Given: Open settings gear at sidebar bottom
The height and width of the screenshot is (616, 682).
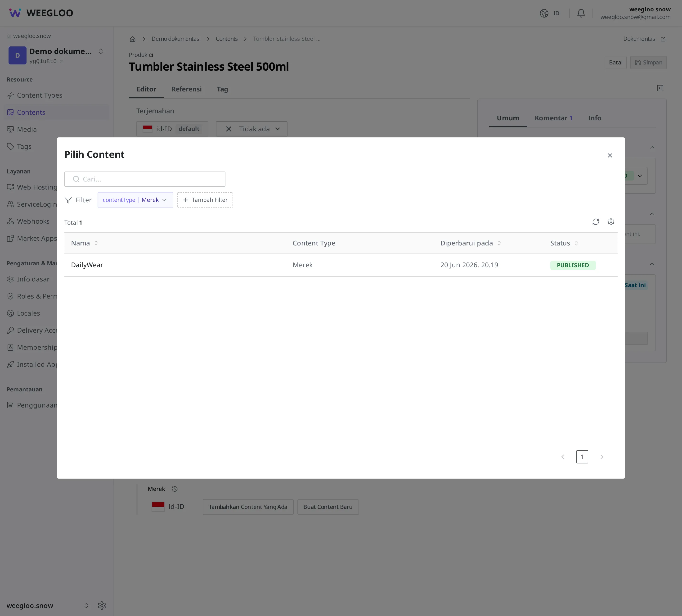Looking at the screenshot, I should (x=102, y=606).
